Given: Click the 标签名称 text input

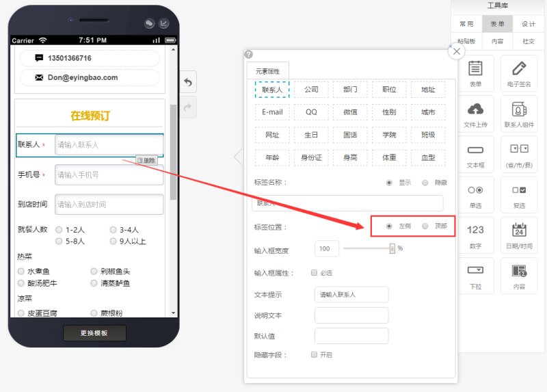Looking at the screenshot, I should click(347, 203).
